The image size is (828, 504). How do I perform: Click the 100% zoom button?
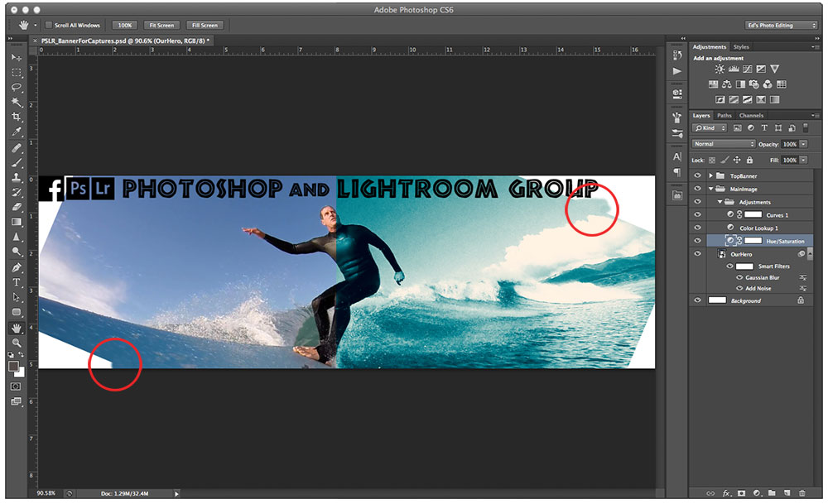click(125, 26)
